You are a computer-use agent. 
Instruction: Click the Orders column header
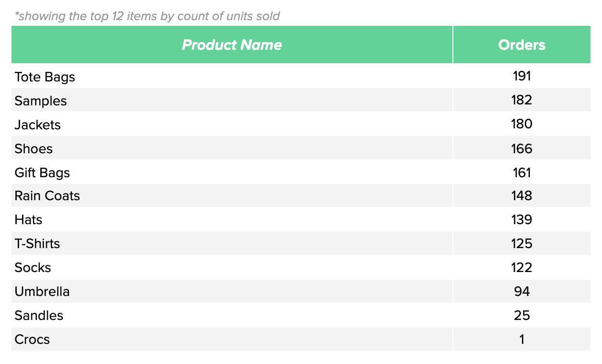(521, 45)
